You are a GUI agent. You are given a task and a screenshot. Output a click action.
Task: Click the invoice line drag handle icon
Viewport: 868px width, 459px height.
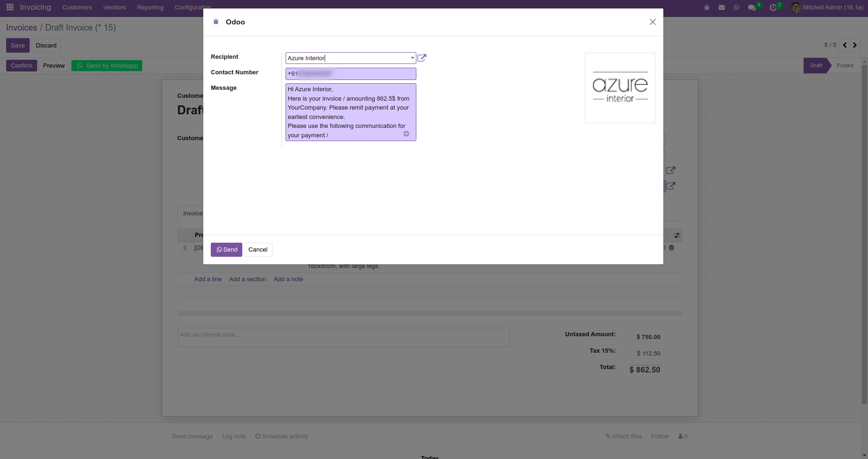185,248
